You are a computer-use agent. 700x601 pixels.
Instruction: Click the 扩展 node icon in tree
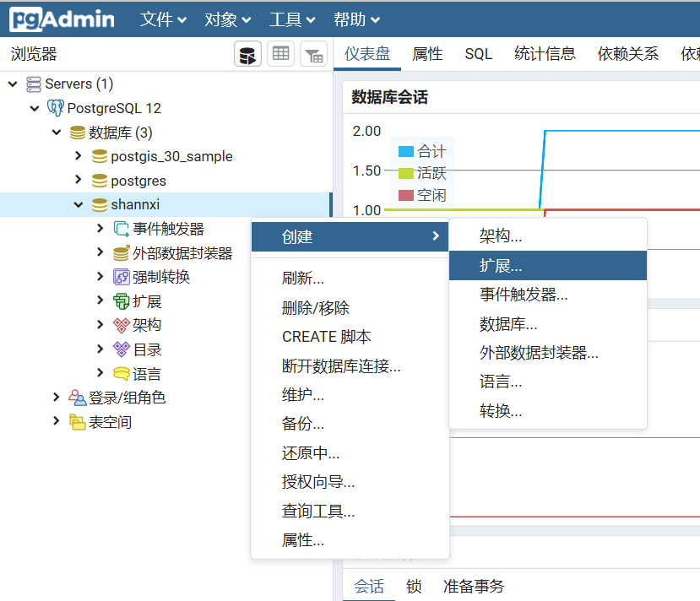(x=121, y=301)
